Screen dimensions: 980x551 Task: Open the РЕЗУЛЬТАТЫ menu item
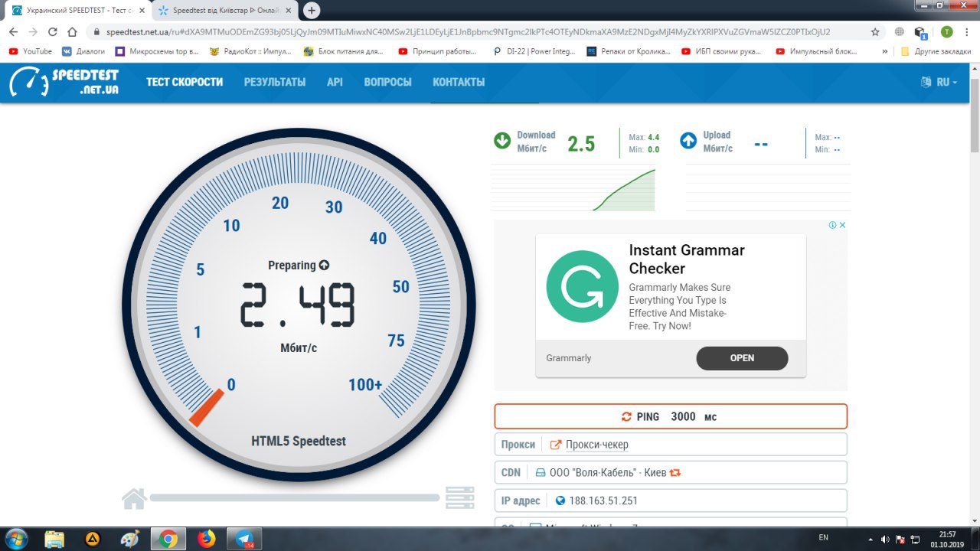point(275,82)
